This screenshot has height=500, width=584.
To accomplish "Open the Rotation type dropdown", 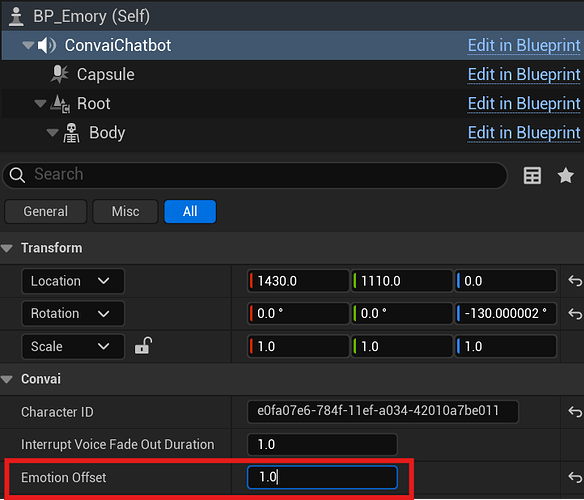I will [x=73, y=313].
